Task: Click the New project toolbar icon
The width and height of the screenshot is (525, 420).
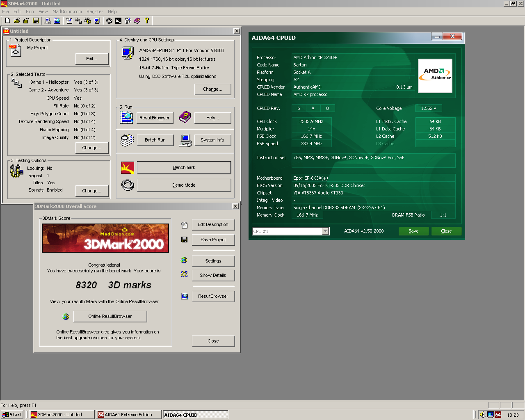Action: (7, 21)
